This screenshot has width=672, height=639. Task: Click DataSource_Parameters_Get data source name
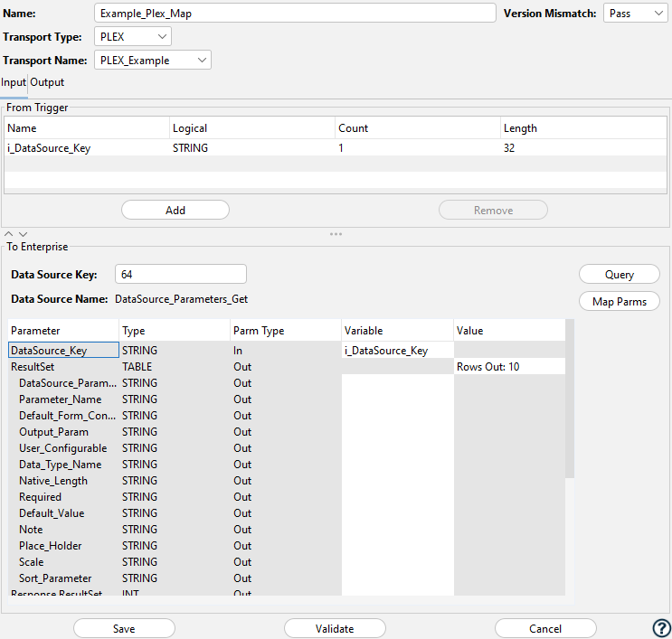181,299
